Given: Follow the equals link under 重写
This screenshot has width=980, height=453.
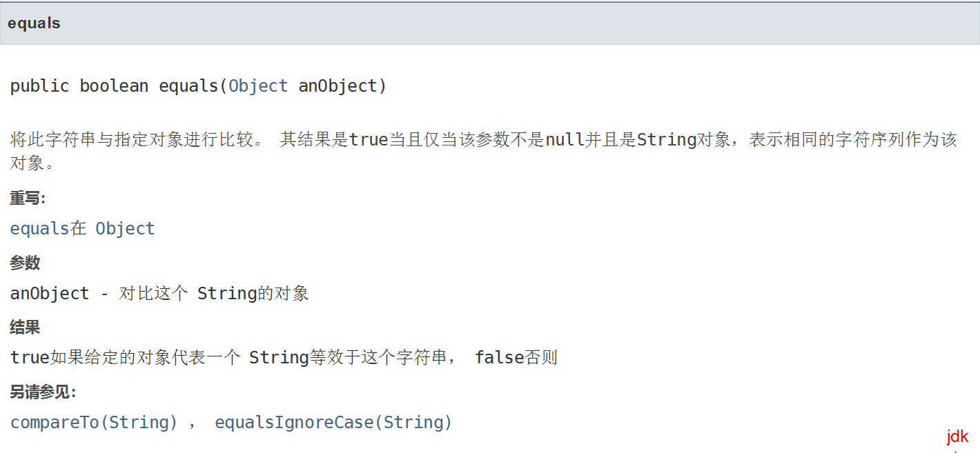Looking at the screenshot, I should (39, 229).
